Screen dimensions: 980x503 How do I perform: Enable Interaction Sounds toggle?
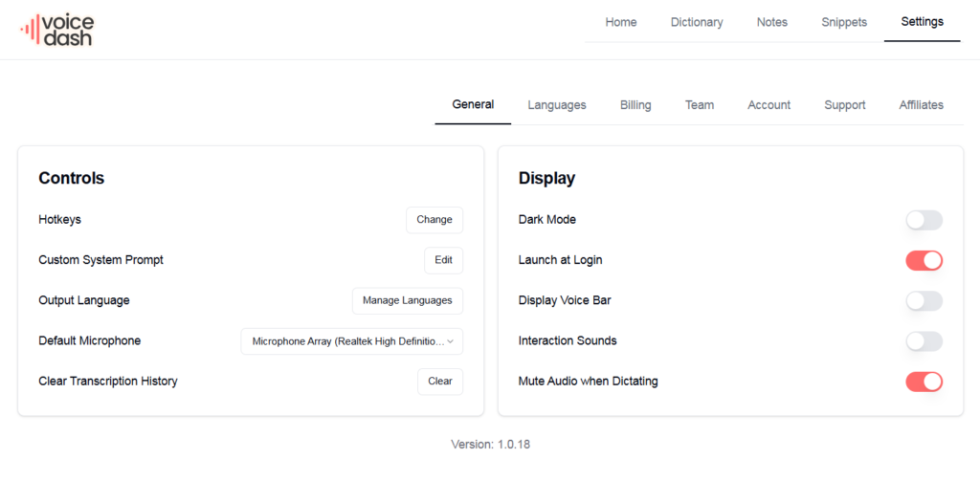click(924, 341)
